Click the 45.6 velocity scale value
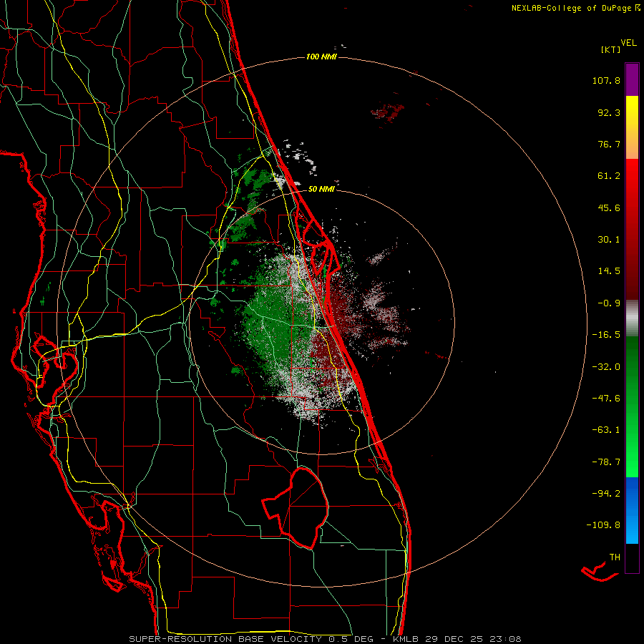Screen dimensions: 644x644 pyautogui.click(x=609, y=208)
